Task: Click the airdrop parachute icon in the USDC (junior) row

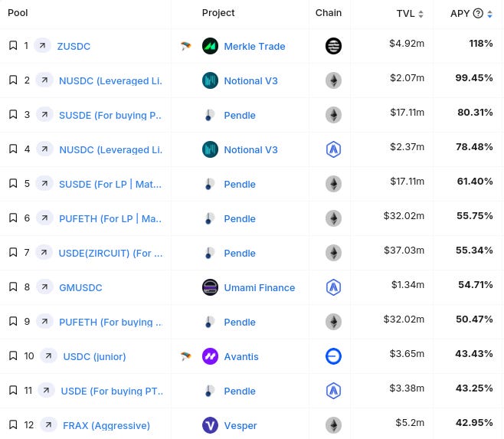Action: [x=186, y=356]
